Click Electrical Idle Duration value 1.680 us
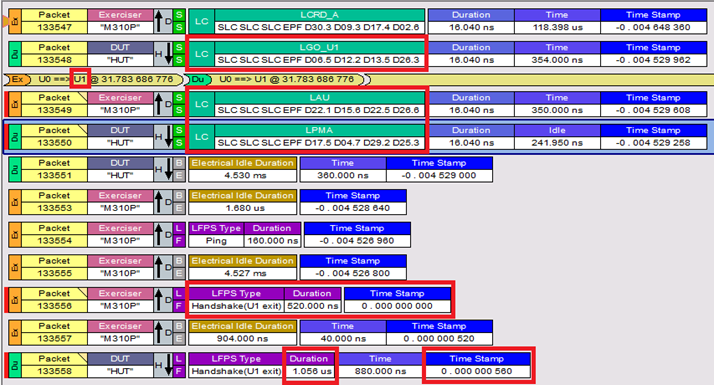The height and width of the screenshot is (385, 714). (x=243, y=208)
